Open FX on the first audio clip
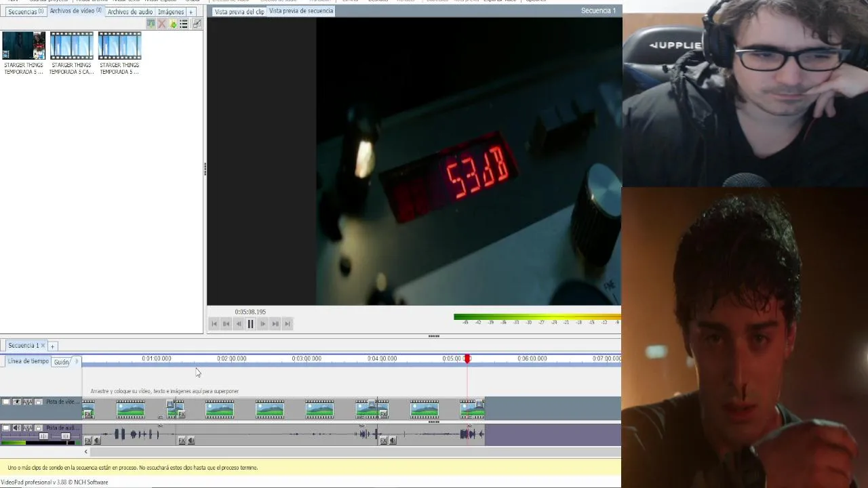The width and height of the screenshot is (868, 488). [87, 441]
